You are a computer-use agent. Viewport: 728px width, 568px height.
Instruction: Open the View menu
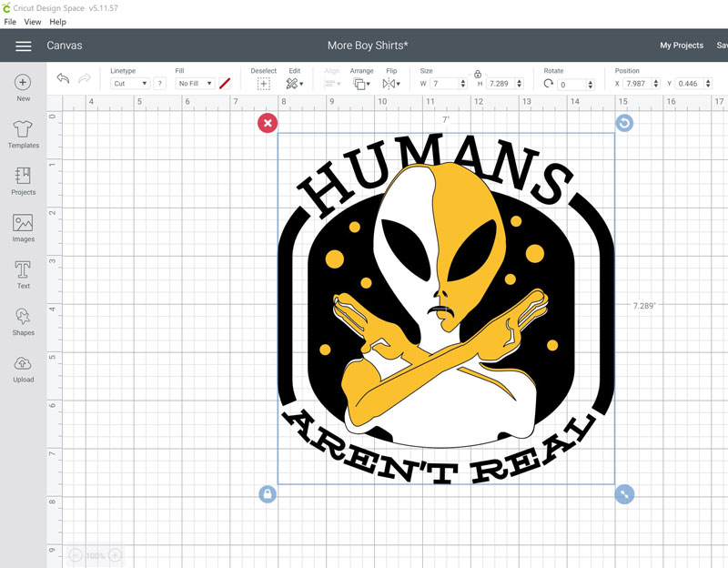tap(33, 22)
